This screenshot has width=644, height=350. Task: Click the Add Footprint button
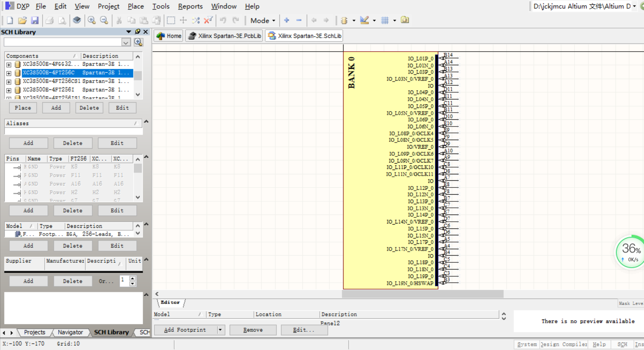point(185,330)
